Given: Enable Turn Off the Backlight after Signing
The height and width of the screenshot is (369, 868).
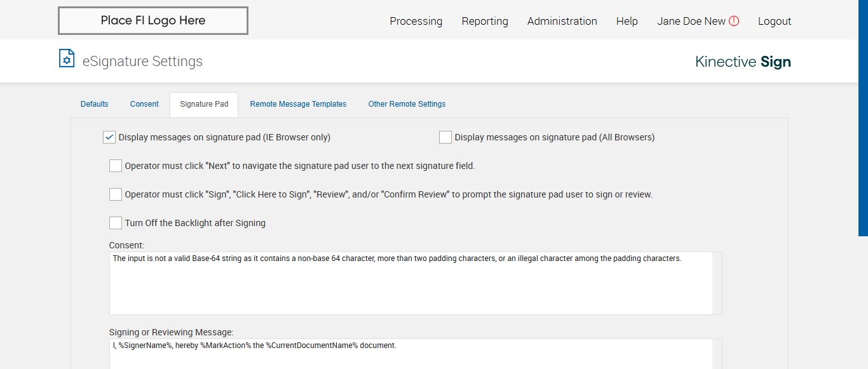Looking at the screenshot, I should pos(116,223).
